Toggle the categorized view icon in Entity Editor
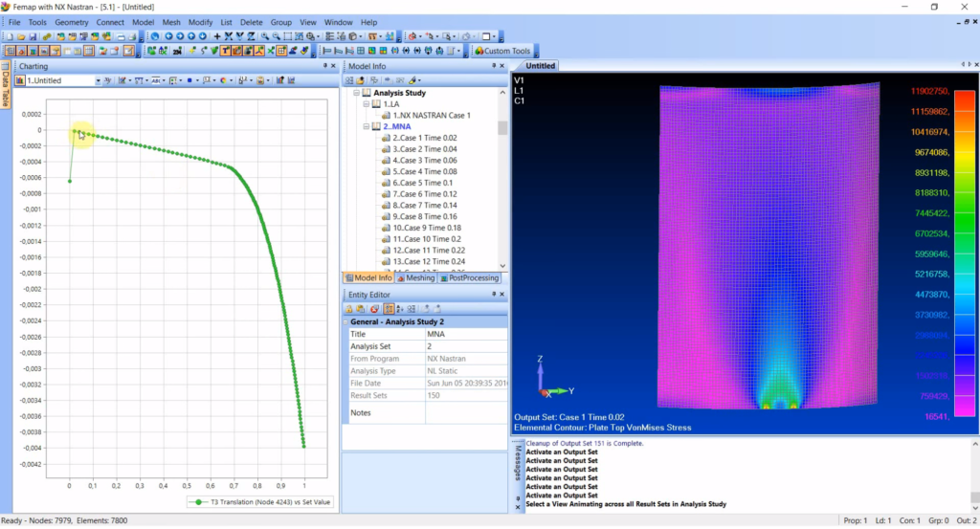The height and width of the screenshot is (529, 980). pos(389,309)
